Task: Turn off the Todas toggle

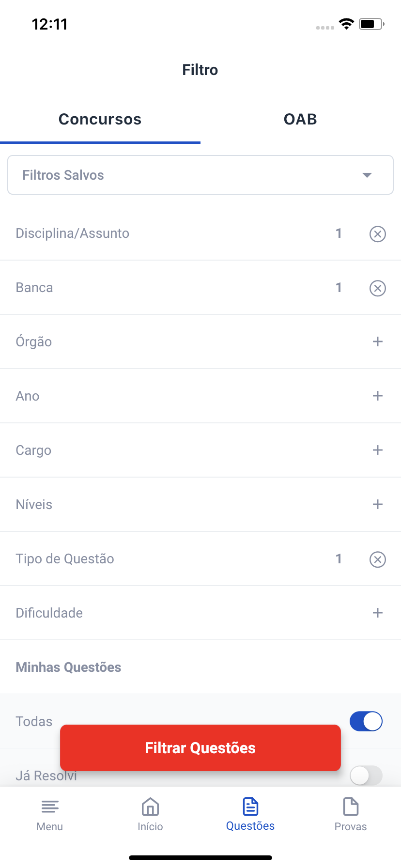Action: [366, 721]
